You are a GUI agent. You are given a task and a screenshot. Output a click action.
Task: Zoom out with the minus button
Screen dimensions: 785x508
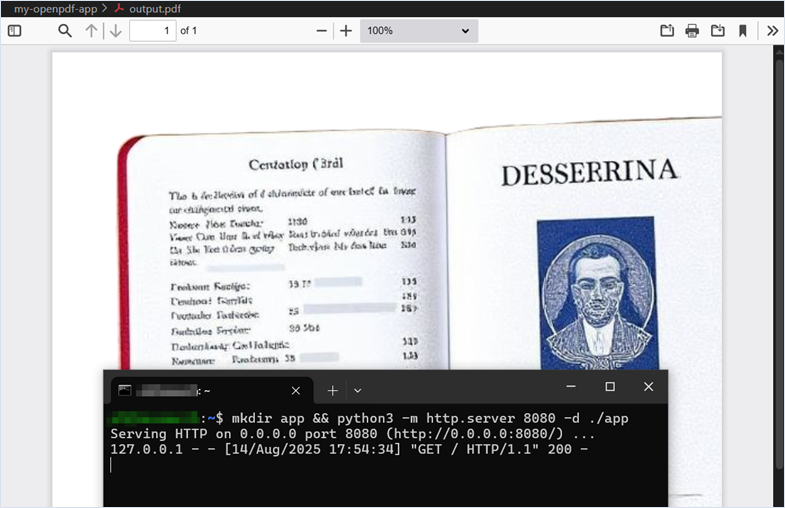(x=322, y=31)
